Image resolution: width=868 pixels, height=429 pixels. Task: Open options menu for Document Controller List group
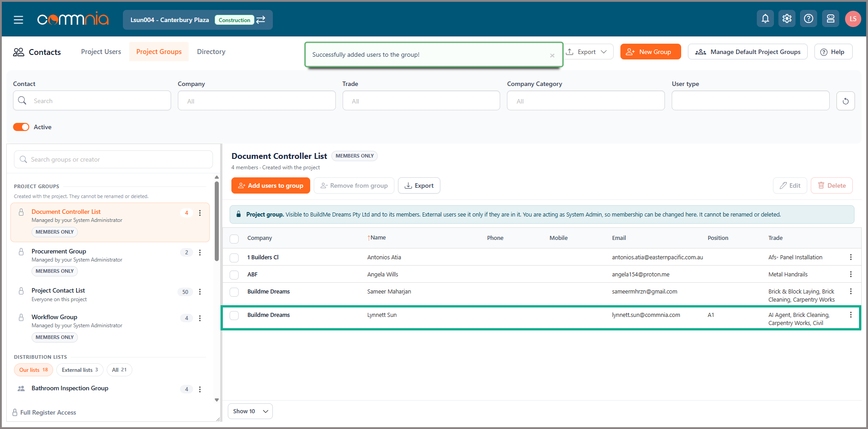pos(200,213)
